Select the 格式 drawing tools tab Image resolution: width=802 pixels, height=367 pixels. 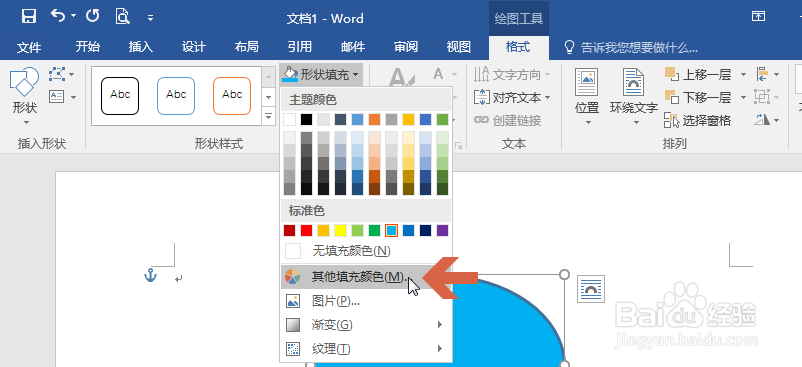[x=518, y=47]
